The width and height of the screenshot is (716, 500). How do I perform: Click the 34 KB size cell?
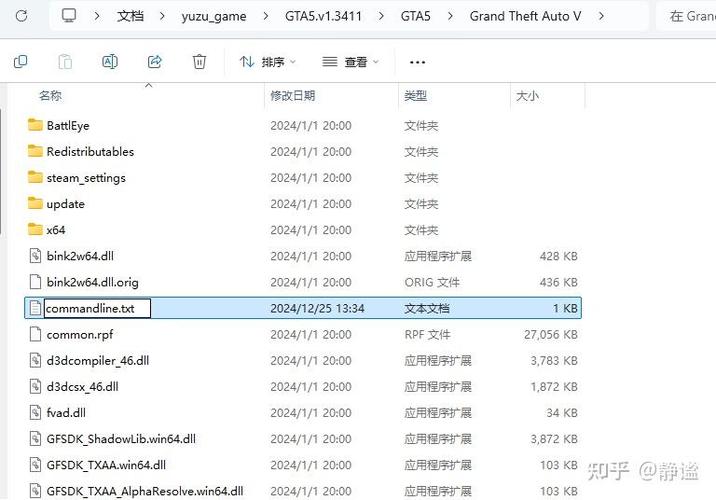(x=562, y=413)
